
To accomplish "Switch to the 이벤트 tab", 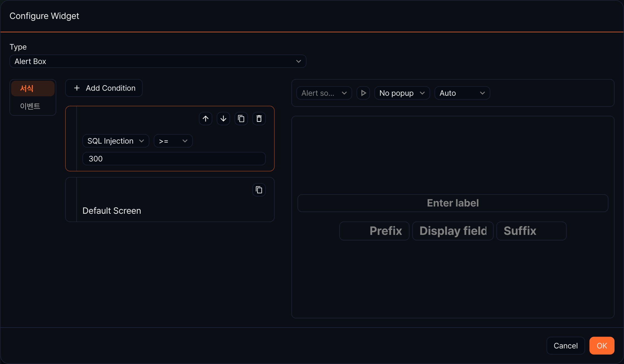I will (x=33, y=106).
